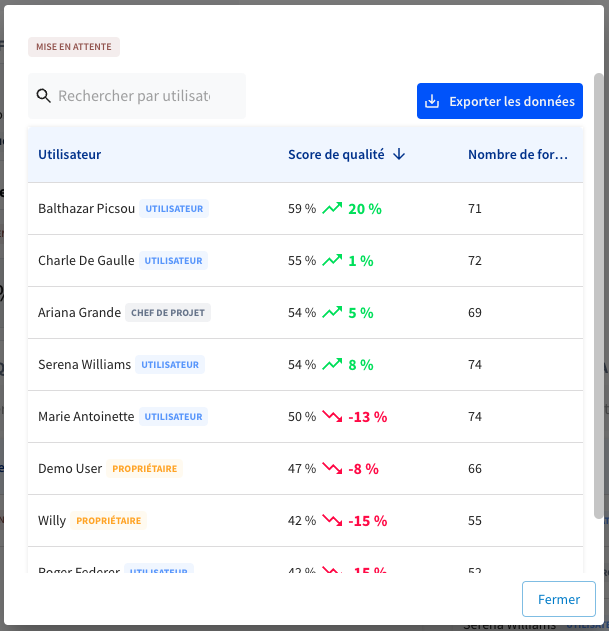Click the downward trend icon for Willy
This screenshot has height=631, width=609.
click(332, 520)
